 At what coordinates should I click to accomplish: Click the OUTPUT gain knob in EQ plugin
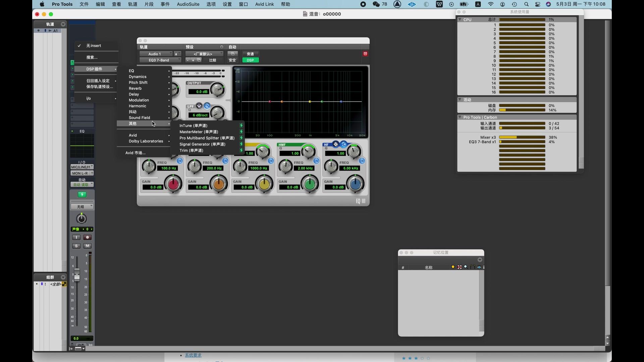point(218,89)
